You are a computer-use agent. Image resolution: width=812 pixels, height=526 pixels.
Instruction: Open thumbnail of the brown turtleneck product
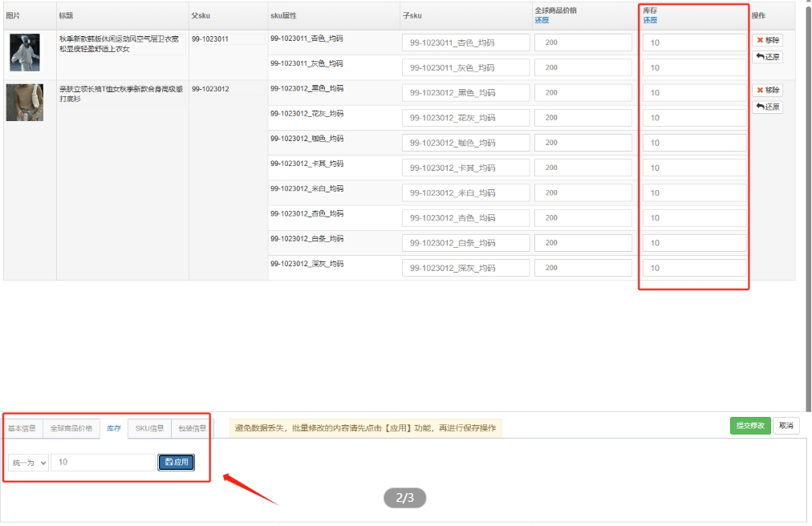(25, 103)
